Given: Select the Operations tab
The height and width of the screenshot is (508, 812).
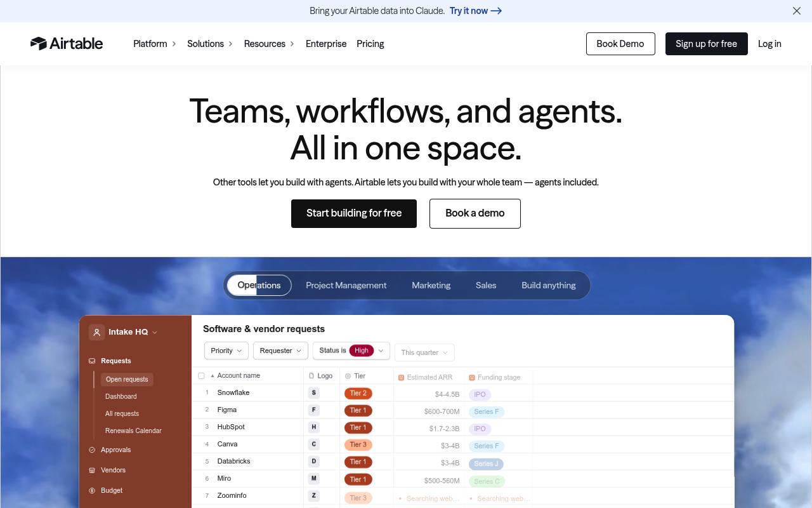Looking at the screenshot, I should click(259, 285).
